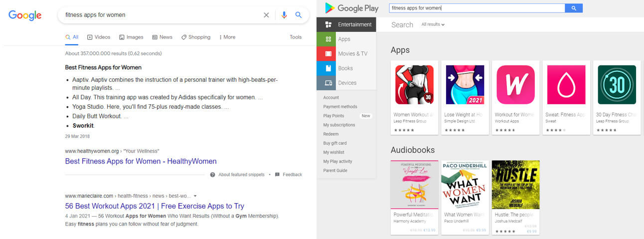The width and height of the screenshot is (644, 239).
Task: Open Best Fitness Apps for Women - HealthyWomen result
Action: (x=141, y=161)
